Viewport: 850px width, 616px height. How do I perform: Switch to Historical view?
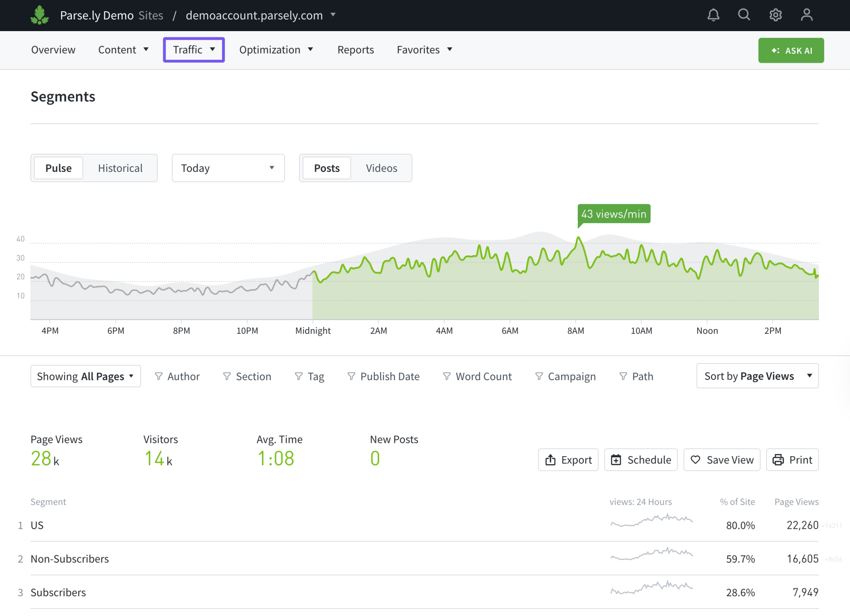[120, 168]
